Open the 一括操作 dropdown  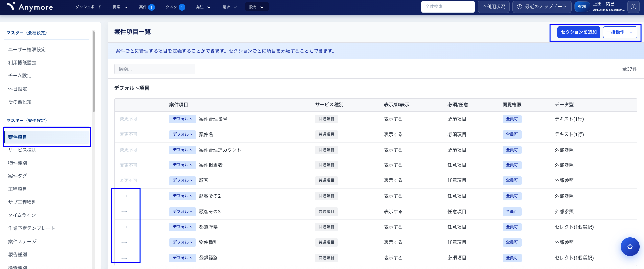pyautogui.click(x=620, y=32)
